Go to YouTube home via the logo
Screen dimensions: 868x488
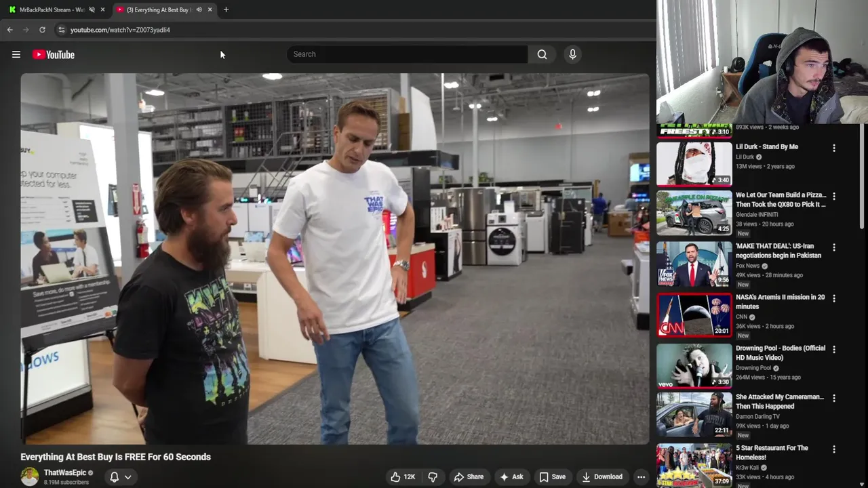[54, 55]
